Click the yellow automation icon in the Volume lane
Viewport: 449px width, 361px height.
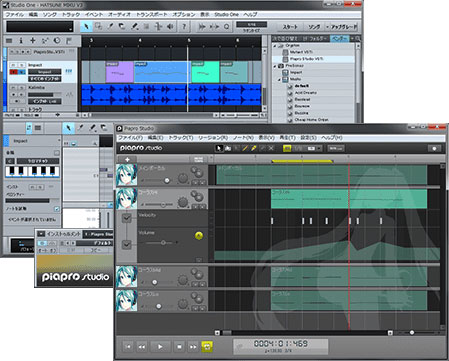point(199,236)
